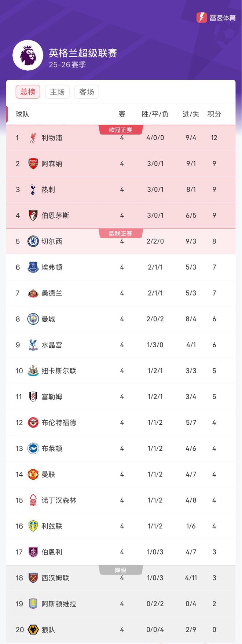Screen dimensions: 242x644
Task: Open team 纽卡斯尔联 from the table
Action: 59,371
